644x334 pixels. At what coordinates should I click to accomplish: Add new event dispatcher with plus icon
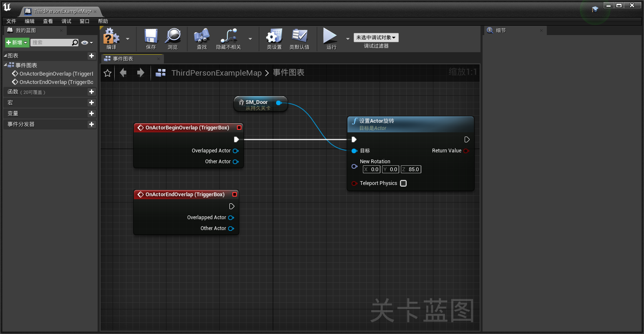tap(91, 124)
